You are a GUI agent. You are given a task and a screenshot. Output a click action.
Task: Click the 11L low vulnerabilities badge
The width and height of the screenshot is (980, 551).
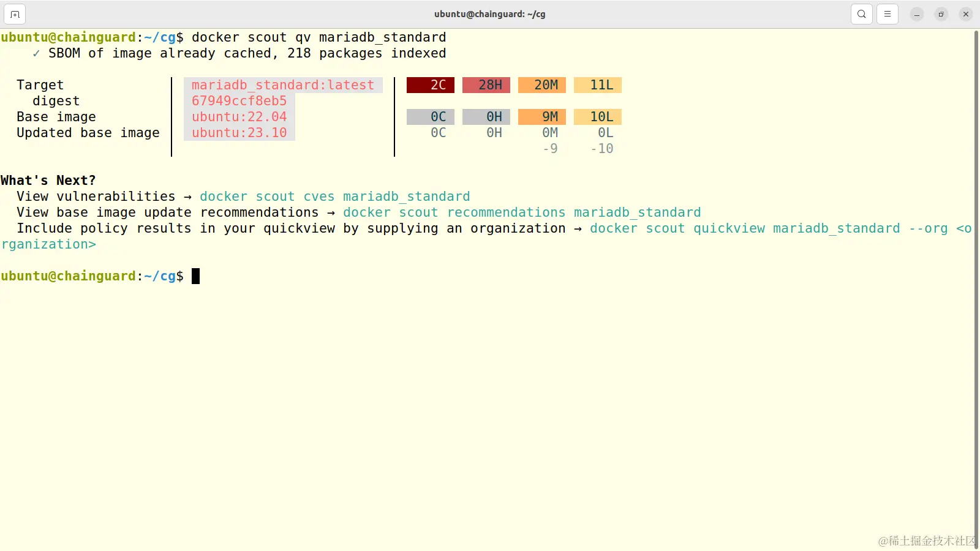(598, 85)
